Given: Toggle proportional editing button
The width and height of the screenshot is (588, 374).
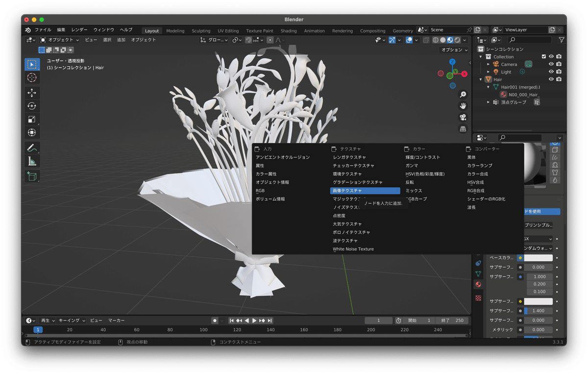Looking at the screenshot, I should tap(270, 40).
